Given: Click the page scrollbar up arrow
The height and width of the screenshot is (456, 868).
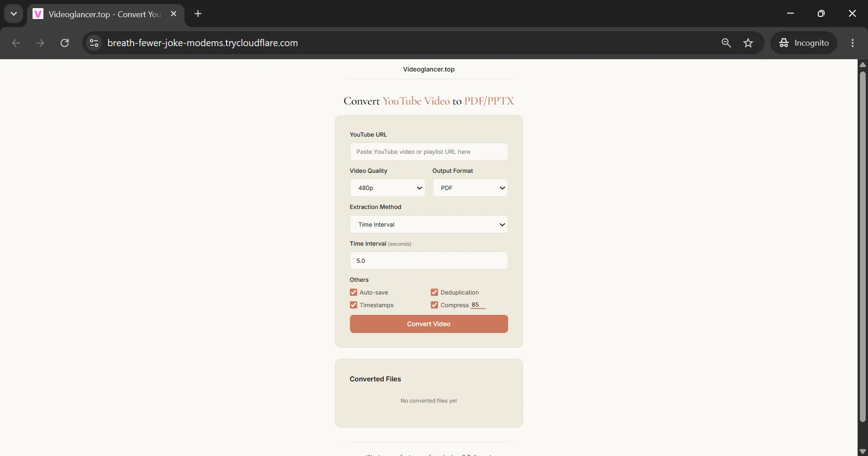Looking at the screenshot, I should (863, 65).
